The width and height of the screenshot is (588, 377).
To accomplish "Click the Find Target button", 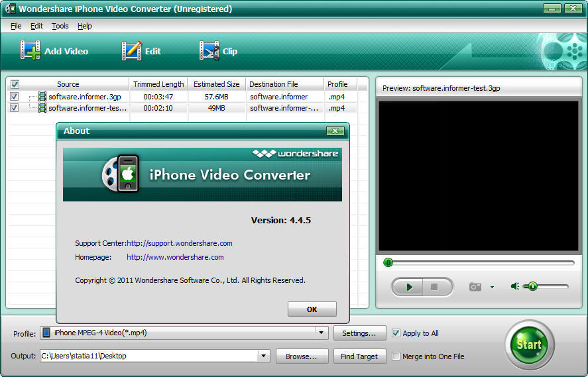I will pos(359,356).
